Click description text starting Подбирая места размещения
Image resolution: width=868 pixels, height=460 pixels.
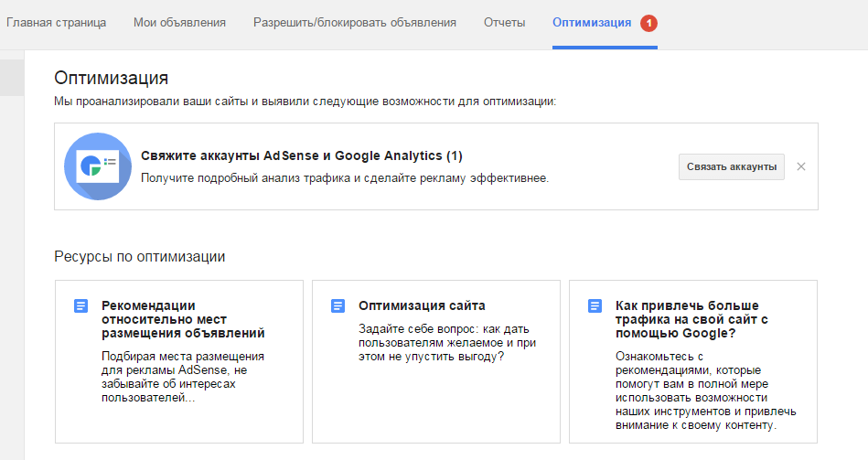pyautogui.click(x=183, y=378)
